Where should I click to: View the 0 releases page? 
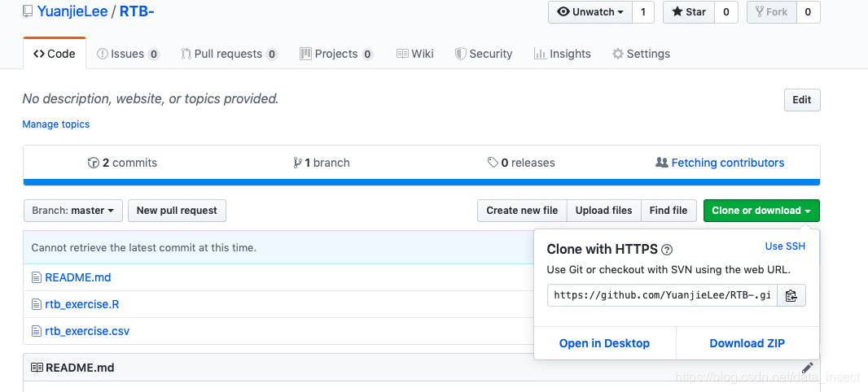pos(521,163)
